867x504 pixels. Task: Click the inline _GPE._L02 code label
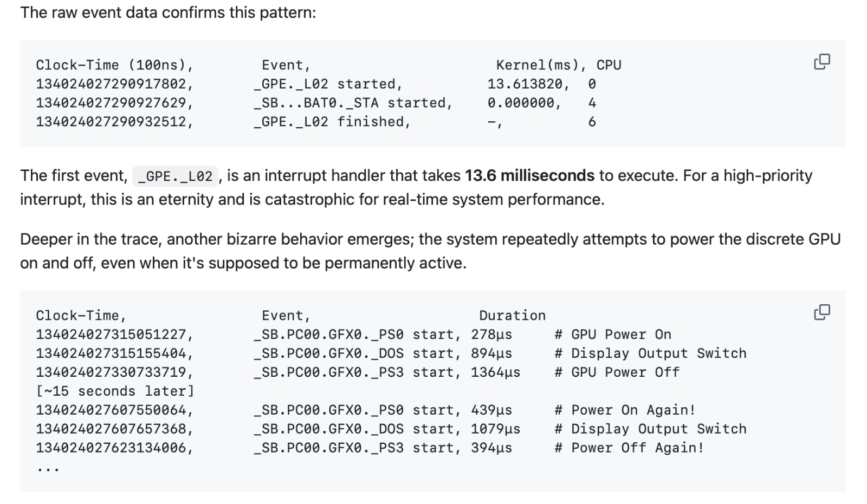175,176
